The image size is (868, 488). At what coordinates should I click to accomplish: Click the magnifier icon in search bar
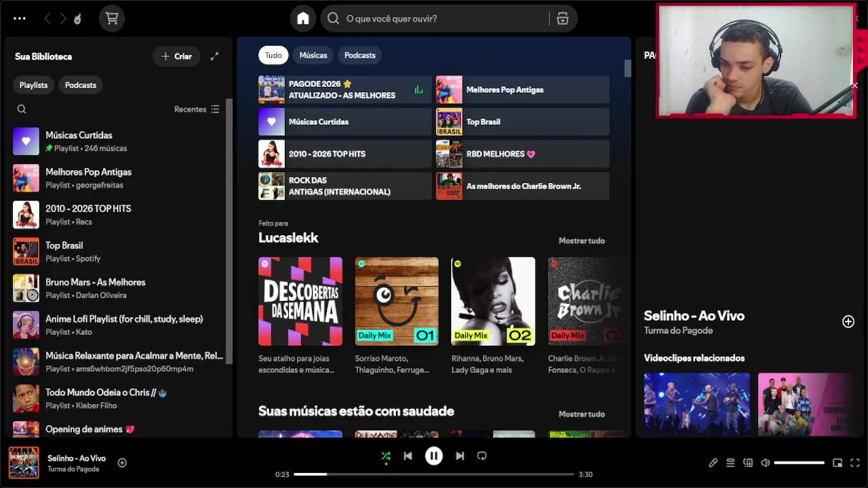tap(333, 18)
